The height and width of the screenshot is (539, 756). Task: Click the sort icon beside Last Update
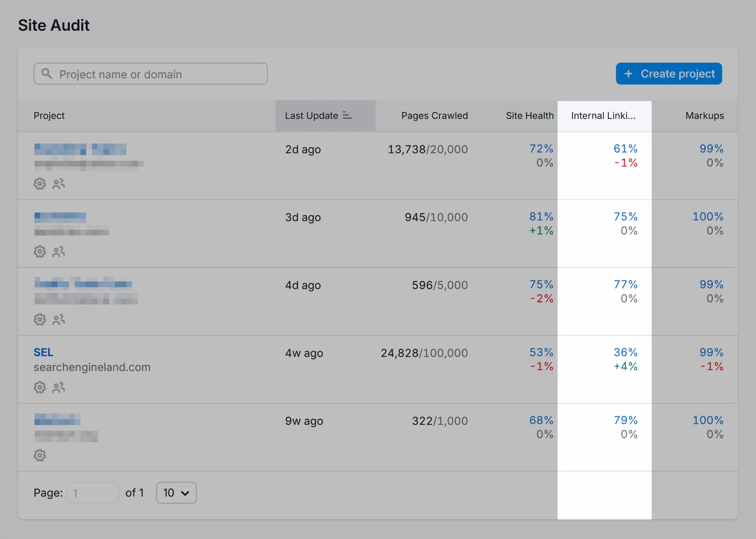click(347, 115)
